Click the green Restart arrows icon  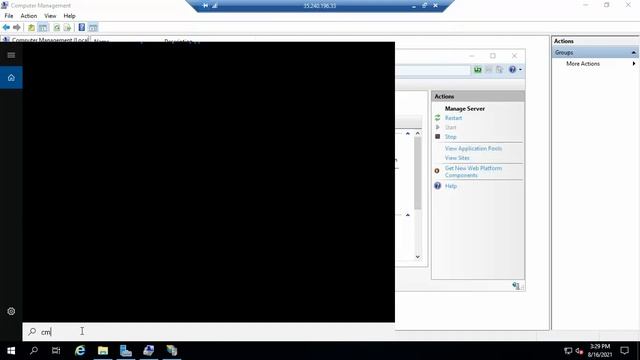(x=438, y=118)
